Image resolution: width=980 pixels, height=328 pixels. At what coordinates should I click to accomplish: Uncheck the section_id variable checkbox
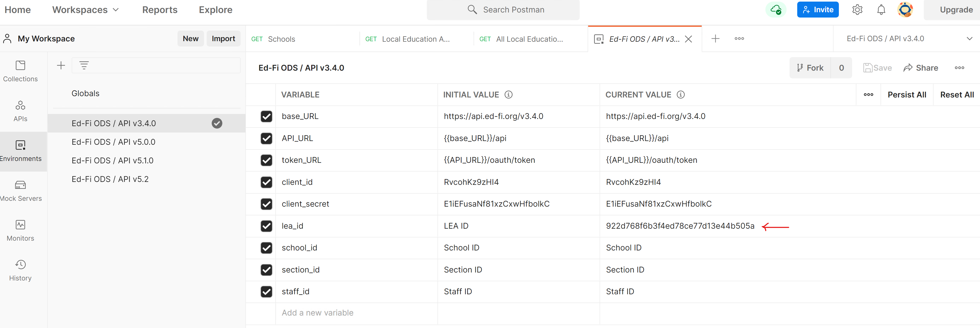click(266, 270)
